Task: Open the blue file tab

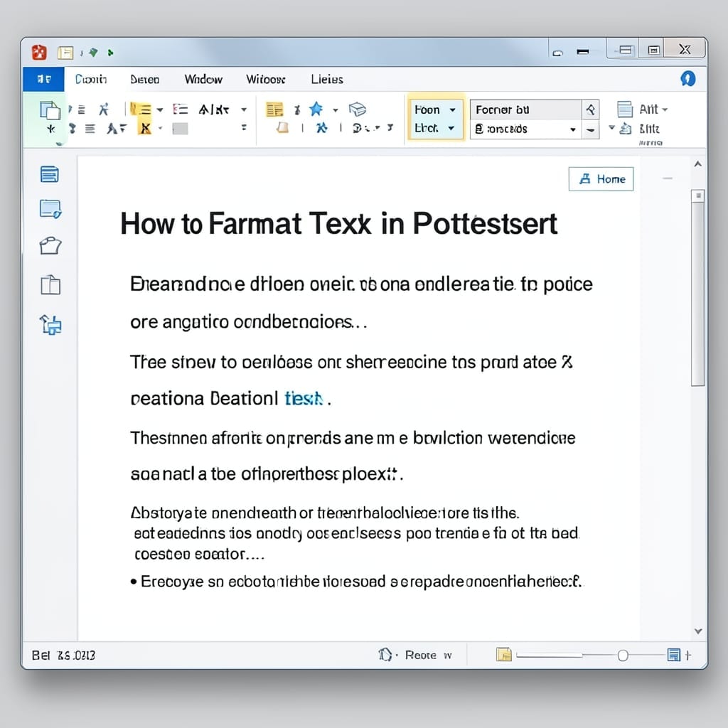Action: (43, 80)
